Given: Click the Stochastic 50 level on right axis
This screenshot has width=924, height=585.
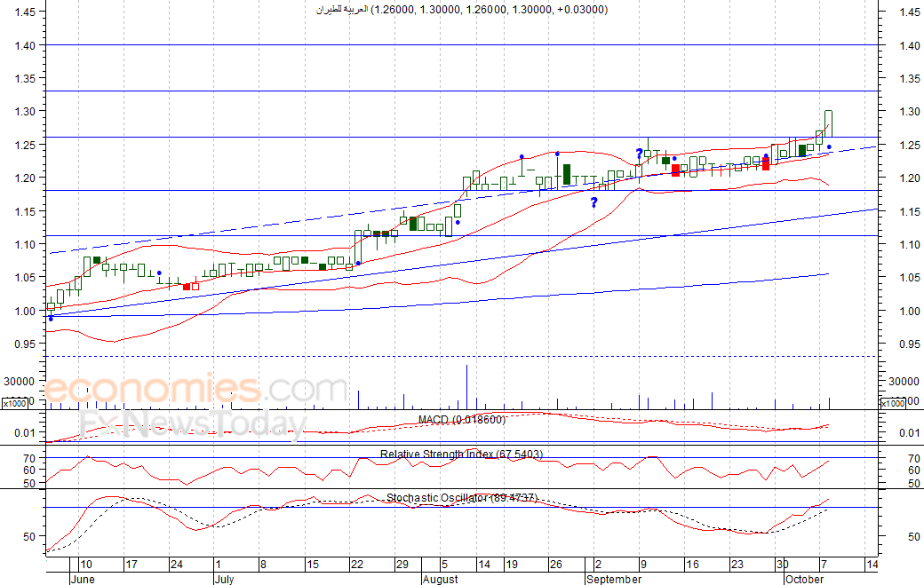Looking at the screenshot, I should [914, 537].
